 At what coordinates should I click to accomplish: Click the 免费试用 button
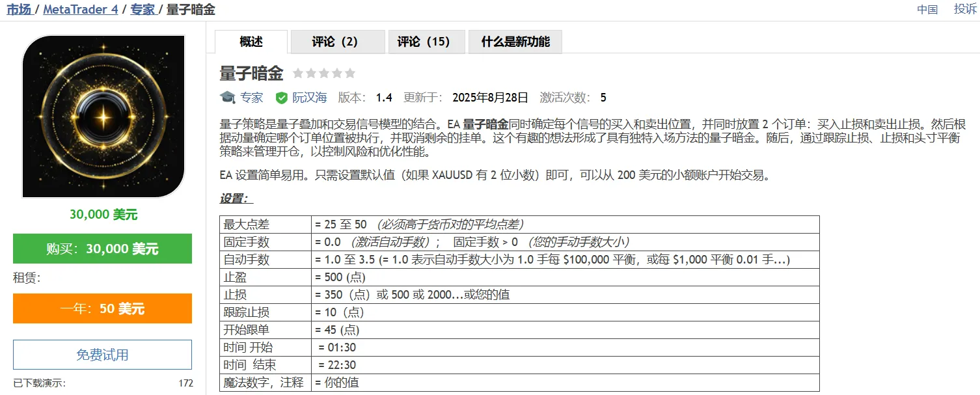[x=102, y=355]
